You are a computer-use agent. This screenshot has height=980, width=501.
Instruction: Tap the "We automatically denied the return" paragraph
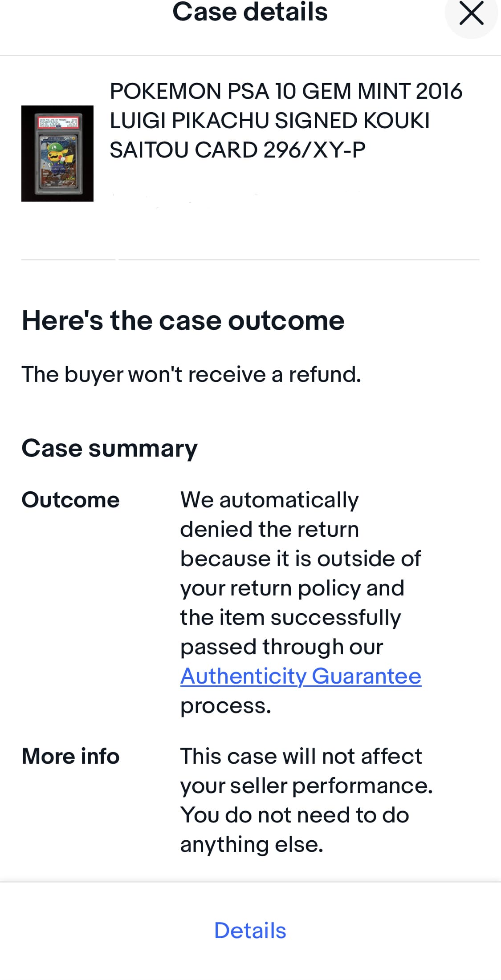(x=301, y=603)
